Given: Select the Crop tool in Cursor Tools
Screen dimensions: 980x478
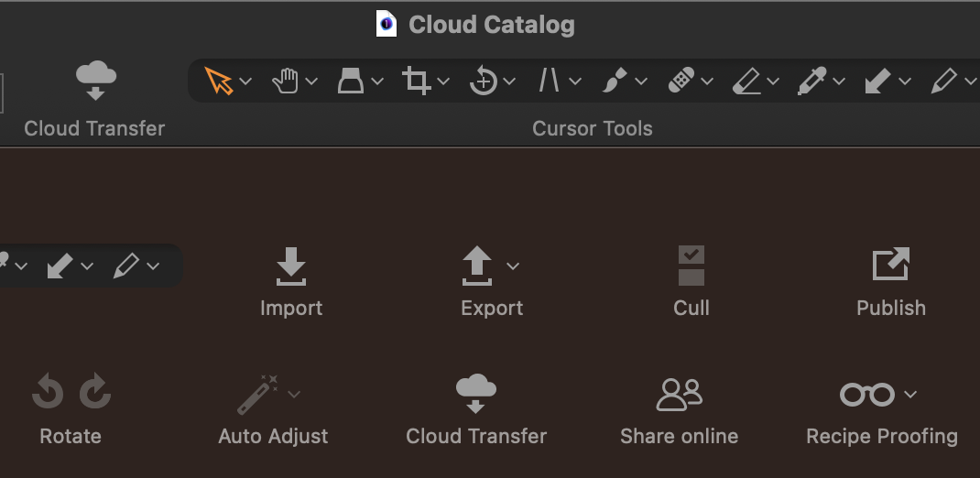Looking at the screenshot, I should coord(416,81).
